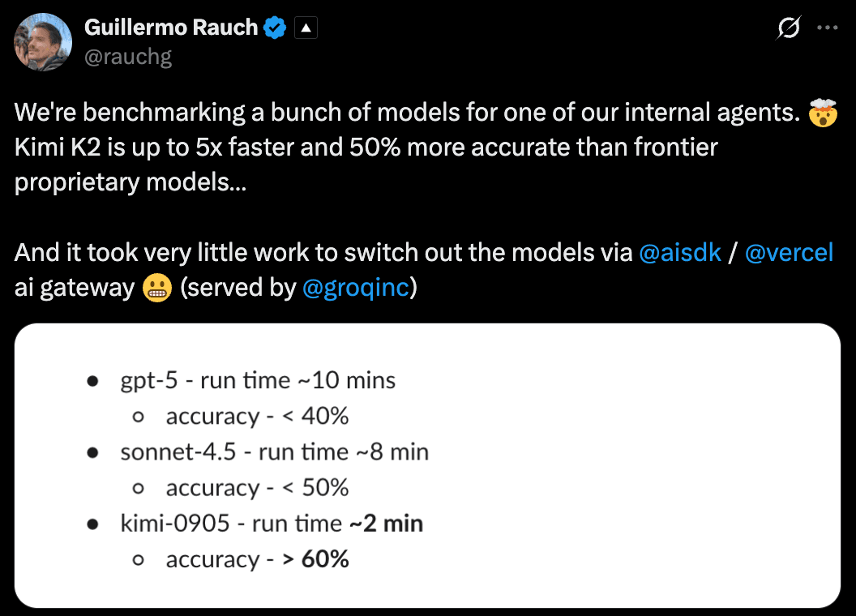Click the "accuracy - < 40%" sub-bullet

click(257, 417)
